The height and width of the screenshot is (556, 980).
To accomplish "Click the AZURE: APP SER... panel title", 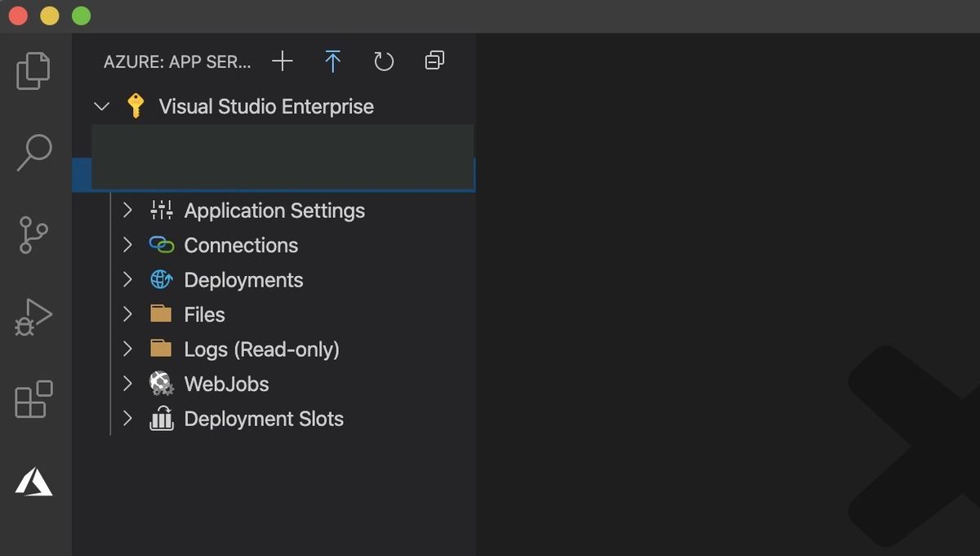I will [178, 62].
